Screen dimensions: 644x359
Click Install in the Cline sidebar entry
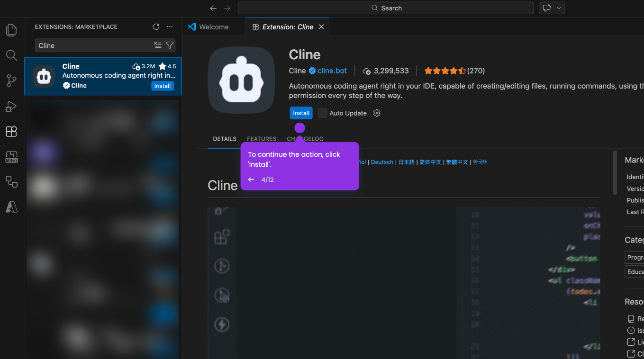coord(163,86)
